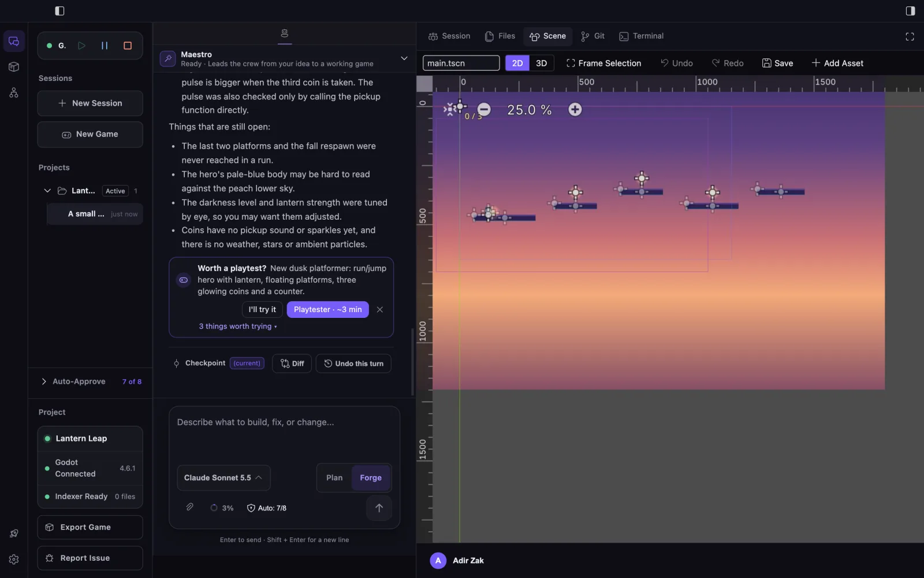The height and width of the screenshot is (578, 924).
Task: Open the Git tab
Action: [x=593, y=36]
